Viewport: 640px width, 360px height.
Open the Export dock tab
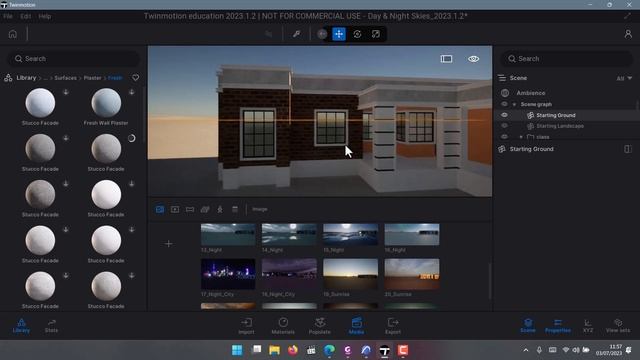(x=393, y=326)
